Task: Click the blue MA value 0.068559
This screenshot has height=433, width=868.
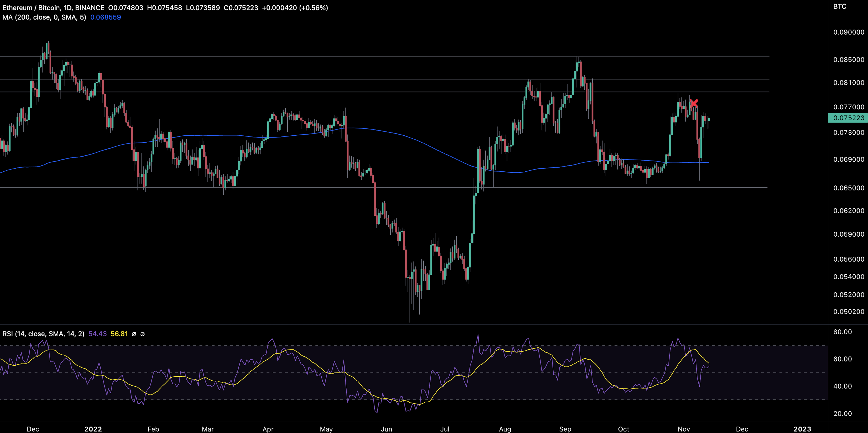Action: click(x=105, y=17)
